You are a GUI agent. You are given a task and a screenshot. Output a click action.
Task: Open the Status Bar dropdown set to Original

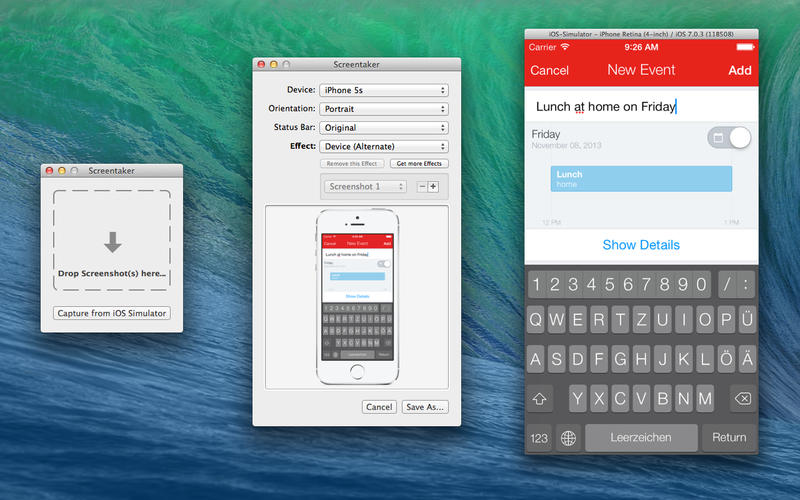pyautogui.click(x=384, y=128)
